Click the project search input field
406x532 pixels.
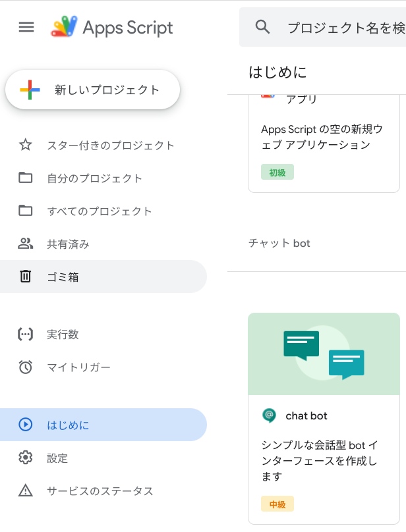pyautogui.click(x=336, y=27)
